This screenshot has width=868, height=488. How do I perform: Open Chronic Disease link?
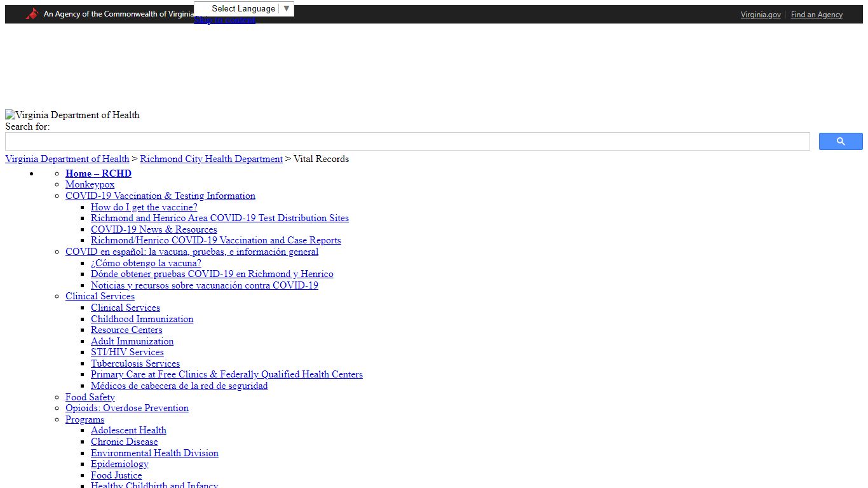[x=124, y=442]
